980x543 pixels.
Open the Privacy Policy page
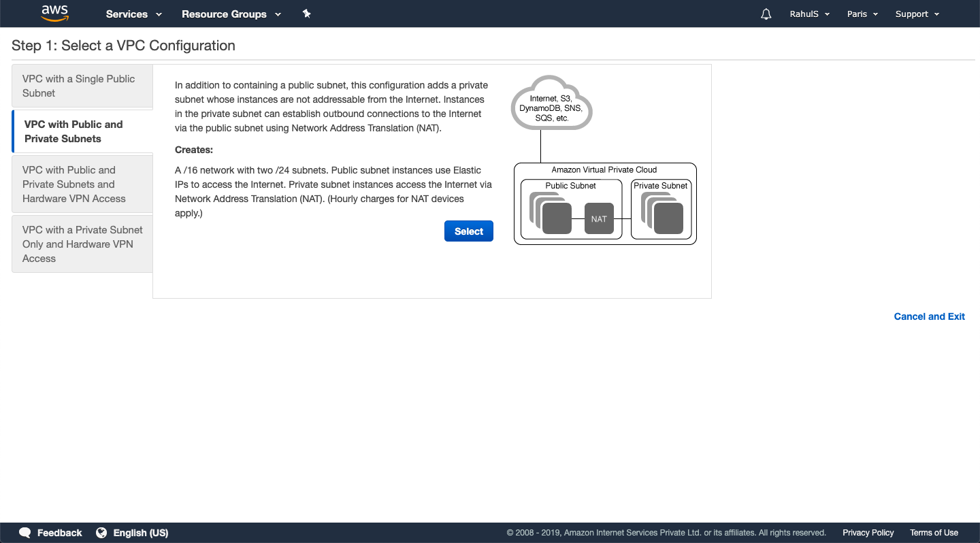point(868,533)
